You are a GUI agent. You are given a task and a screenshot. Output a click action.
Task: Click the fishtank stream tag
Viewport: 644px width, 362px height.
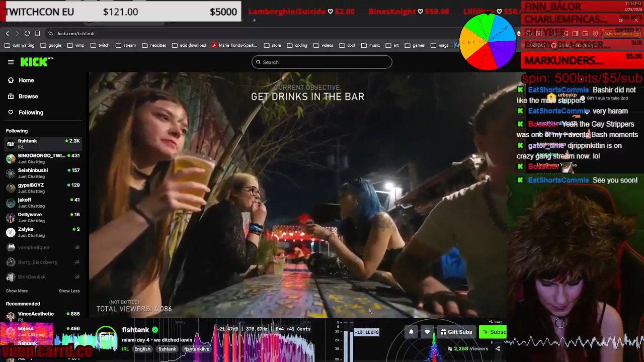pyautogui.click(x=167, y=349)
